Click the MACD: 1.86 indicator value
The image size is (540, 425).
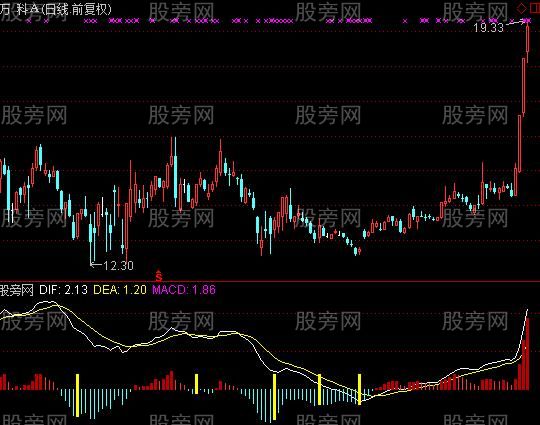[x=184, y=290]
